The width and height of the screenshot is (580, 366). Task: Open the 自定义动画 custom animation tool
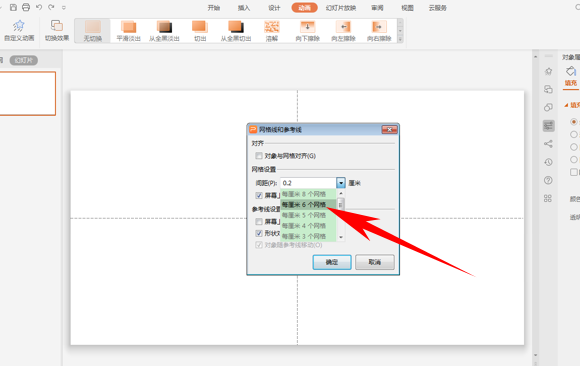point(19,31)
